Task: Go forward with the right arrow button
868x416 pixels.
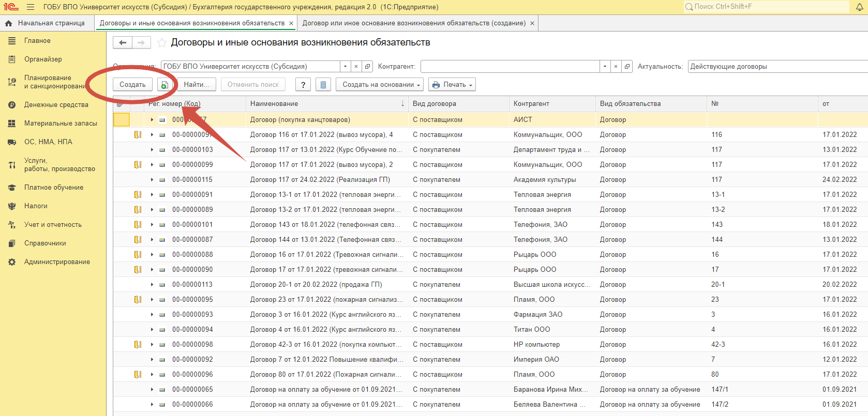Action: (141, 43)
